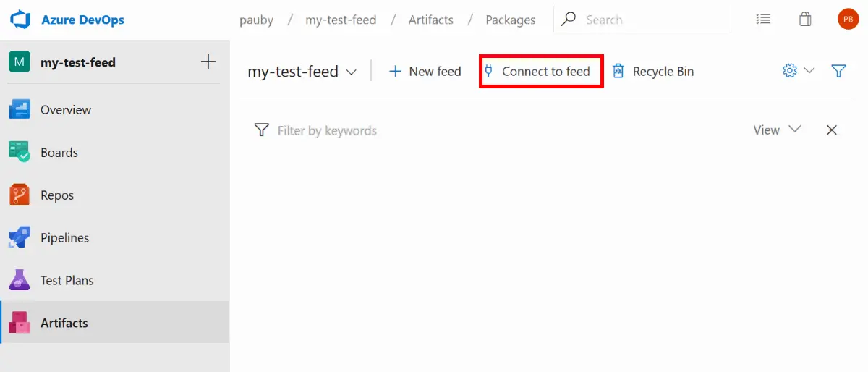Click the shopping bag marketplace icon

point(805,20)
